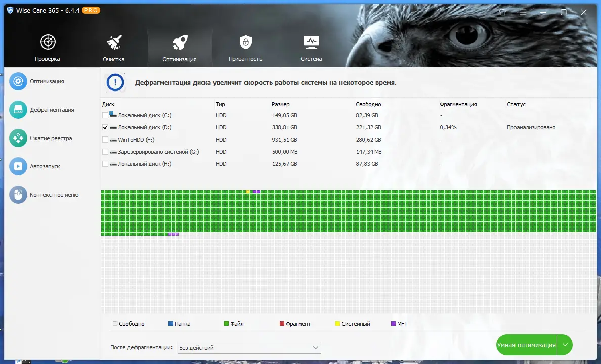Switch to the Проверка tab label

click(x=48, y=59)
